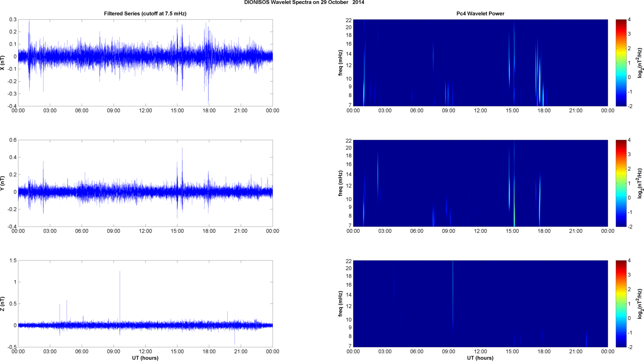This screenshot has width=644, height=361.
Task: Click the '06:00' tick below middle wavelet plot
Action: pyautogui.click(x=417, y=231)
